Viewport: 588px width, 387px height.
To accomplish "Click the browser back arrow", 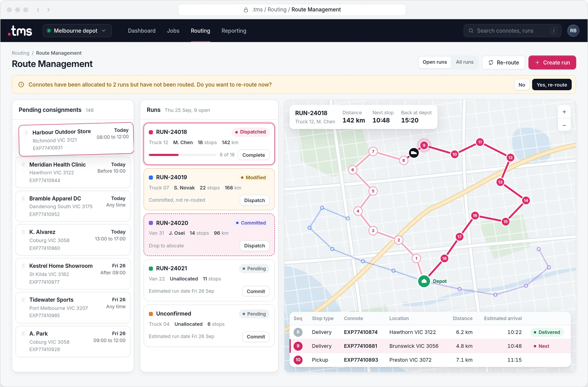I will pyautogui.click(x=38, y=10).
